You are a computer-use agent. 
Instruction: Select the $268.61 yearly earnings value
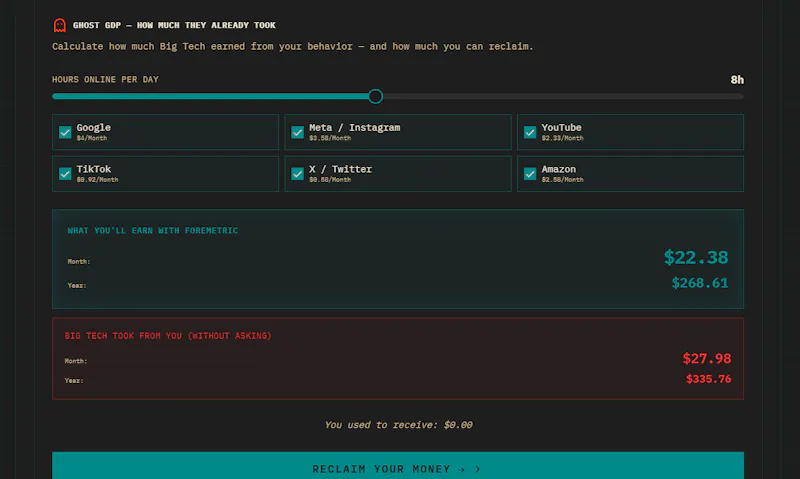point(699,283)
